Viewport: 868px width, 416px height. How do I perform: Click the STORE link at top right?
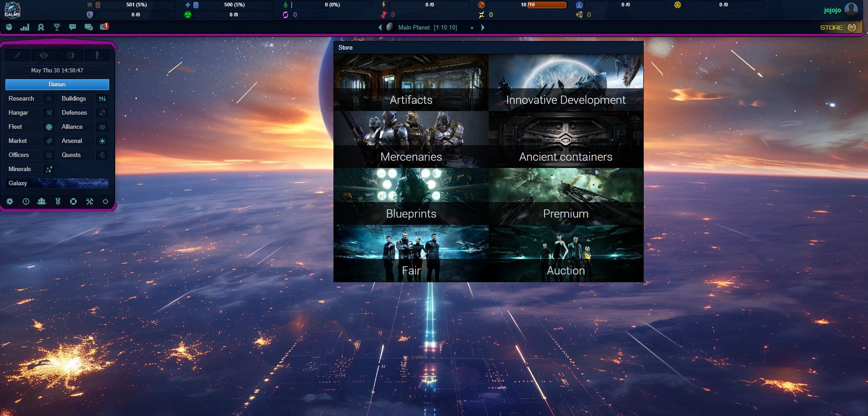(x=831, y=27)
